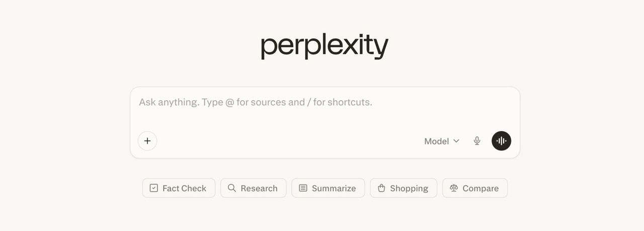
Task: Click the perplexity logo
Action: (x=325, y=46)
